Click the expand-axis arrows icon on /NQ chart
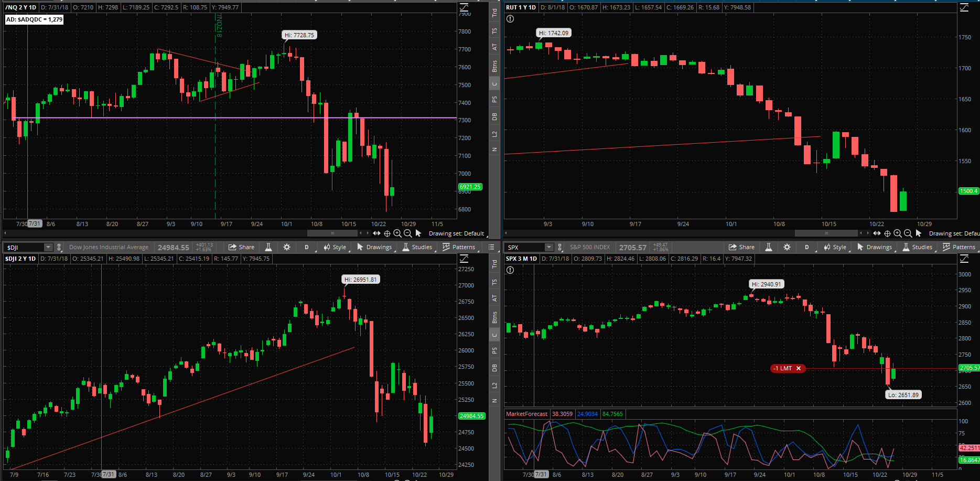Screen dimensions: 980x481 coord(376,233)
